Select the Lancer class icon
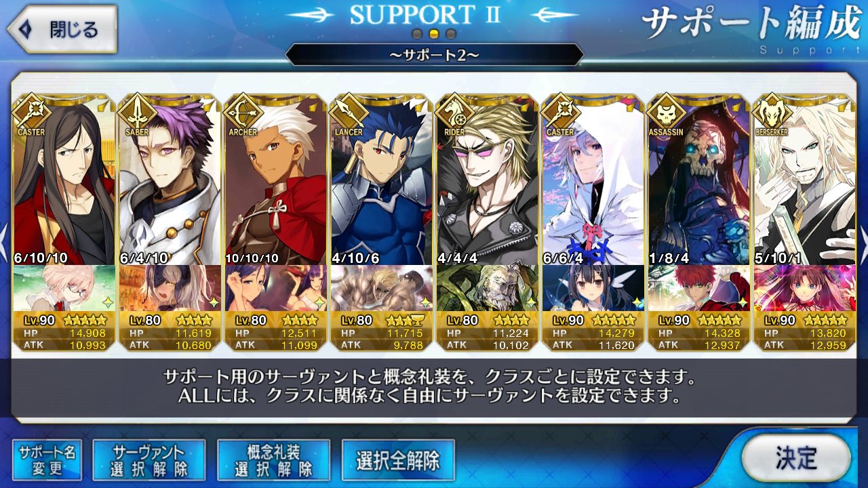 point(348,110)
